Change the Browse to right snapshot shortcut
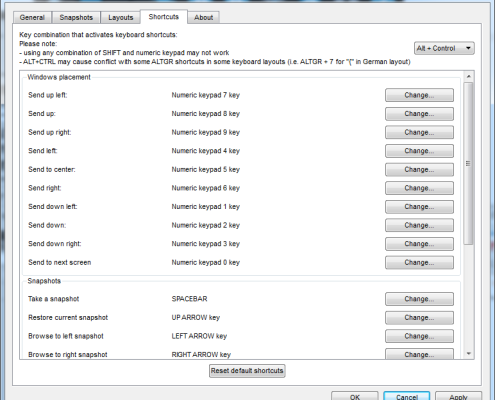The height and width of the screenshot is (400, 495). click(419, 354)
